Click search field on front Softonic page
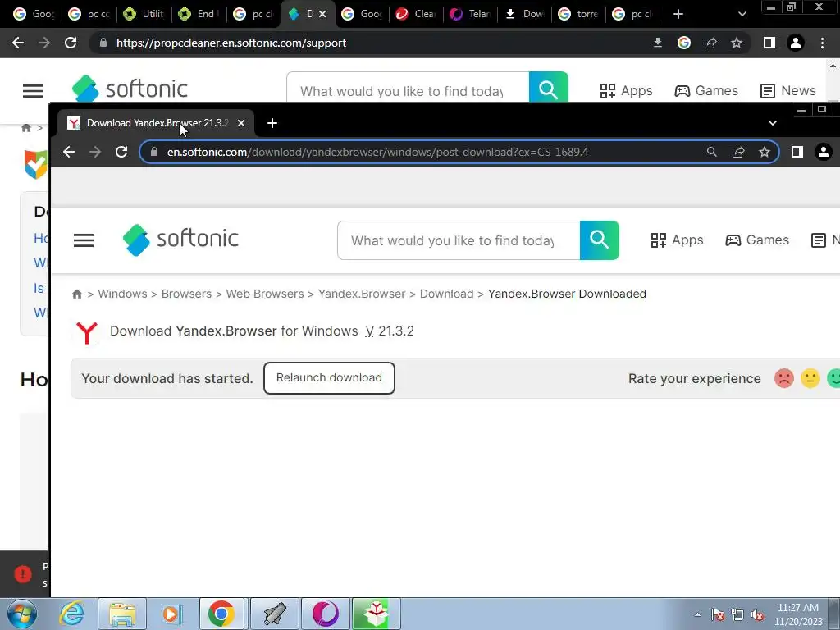Image resolution: width=840 pixels, height=630 pixels. click(459, 240)
